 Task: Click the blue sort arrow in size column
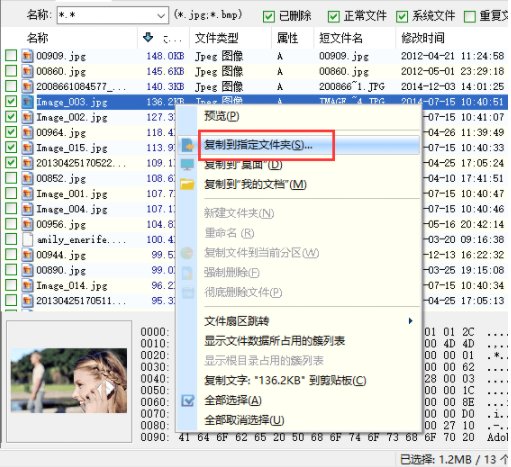(148, 37)
